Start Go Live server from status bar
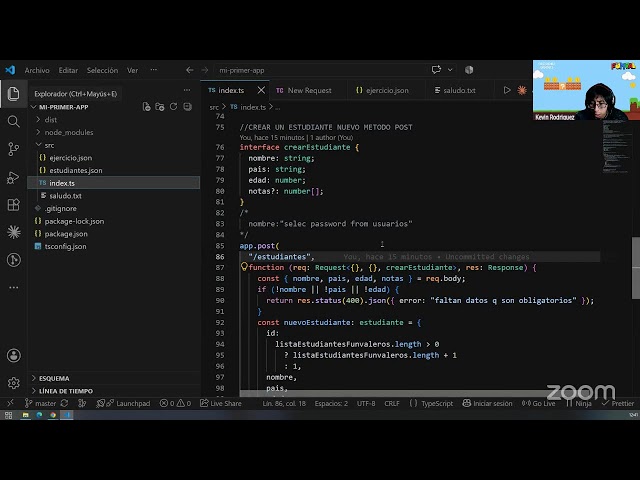 tap(538, 403)
